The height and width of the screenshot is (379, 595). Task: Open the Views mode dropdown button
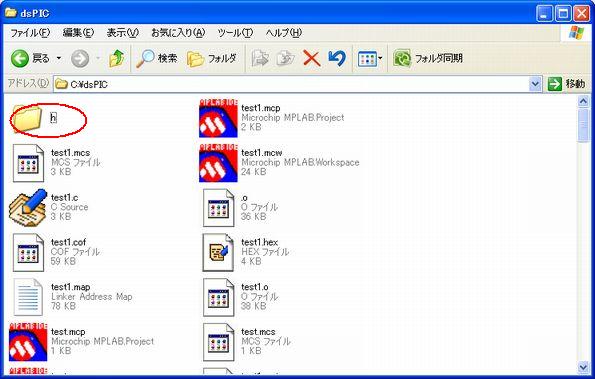click(x=370, y=59)
